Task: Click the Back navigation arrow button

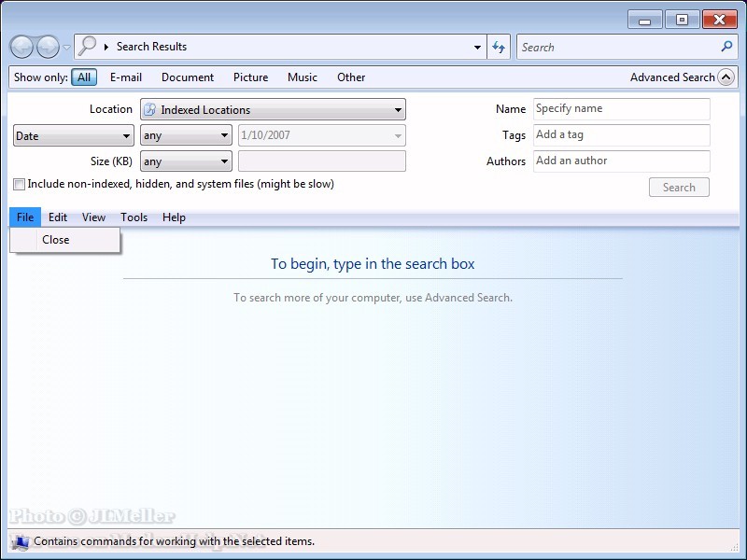Action: [22, 47]
